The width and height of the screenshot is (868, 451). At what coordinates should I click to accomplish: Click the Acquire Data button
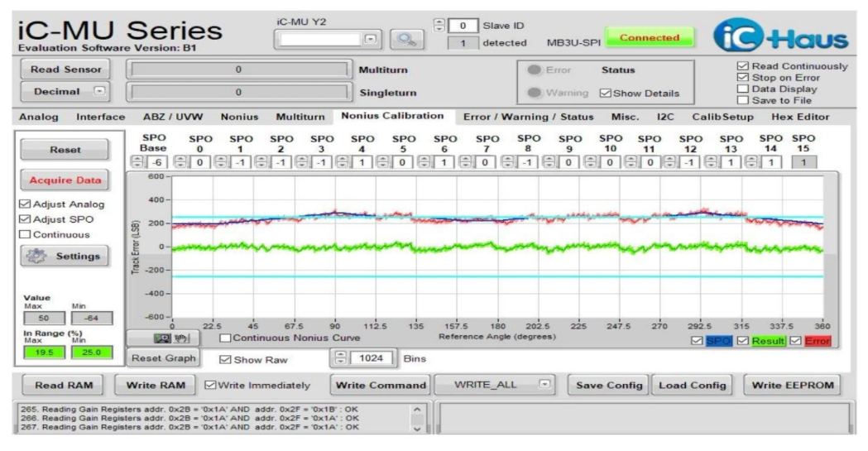[65, 180]
